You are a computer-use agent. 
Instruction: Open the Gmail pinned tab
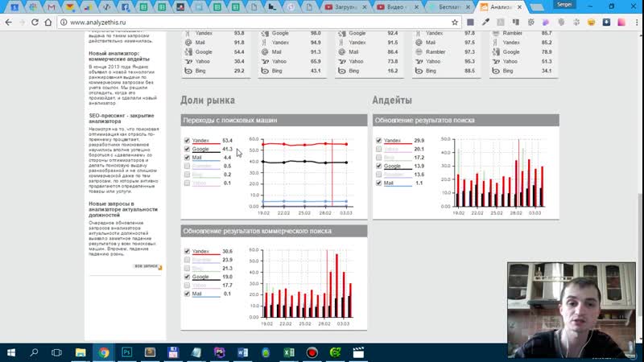pyautogui.click(x=52, y=7)
